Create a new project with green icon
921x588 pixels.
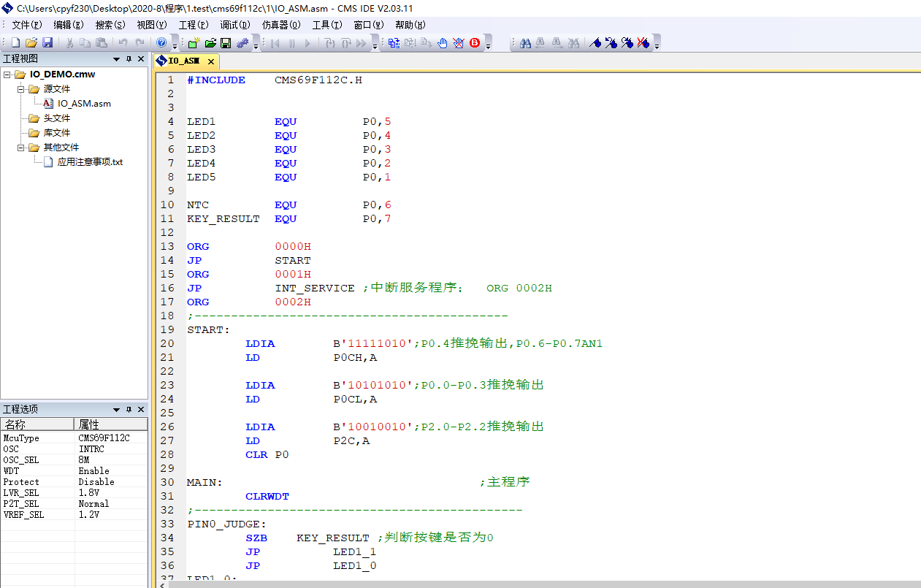tap(194, 43)
